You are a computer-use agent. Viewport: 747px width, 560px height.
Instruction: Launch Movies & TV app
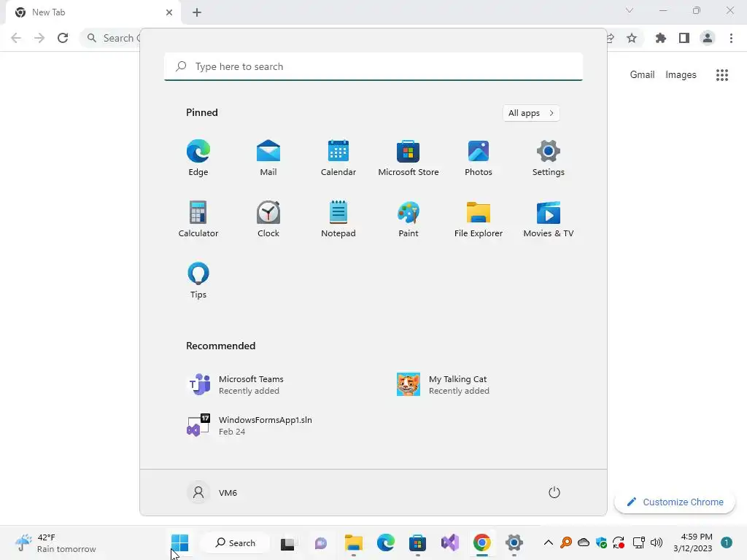(x=549, y=219)
